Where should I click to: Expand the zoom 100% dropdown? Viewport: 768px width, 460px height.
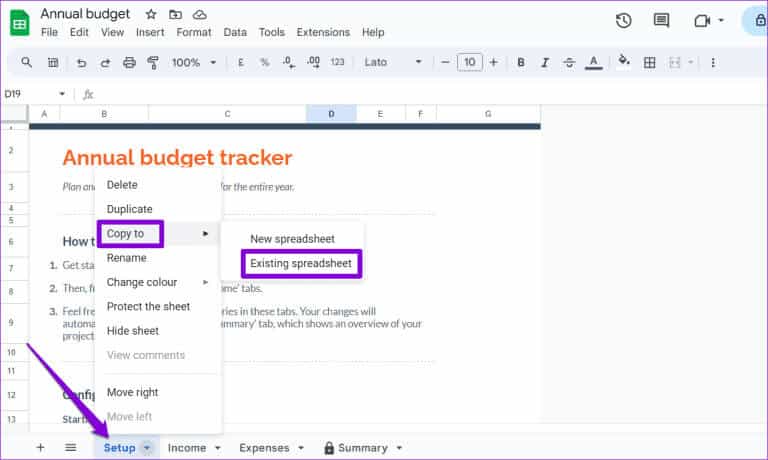(x=213, y=63)
